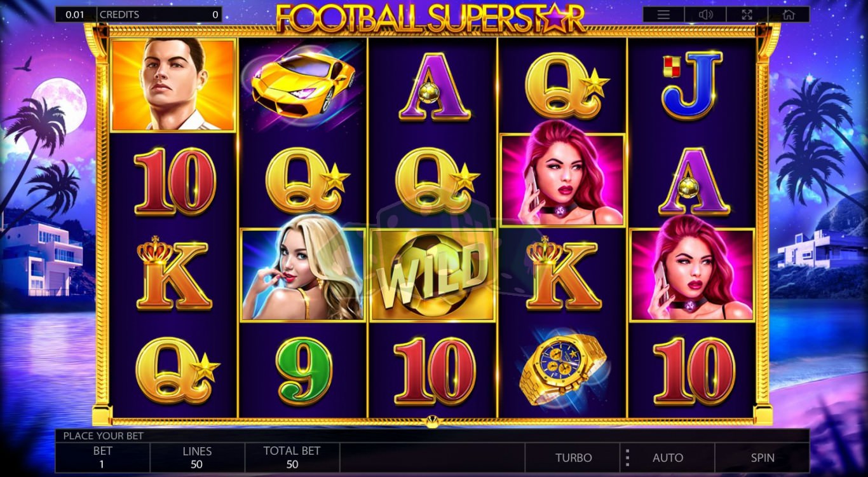Screen dimensions: 868x477
Task: Change the Lines count of 50
Action: (197, 458)
